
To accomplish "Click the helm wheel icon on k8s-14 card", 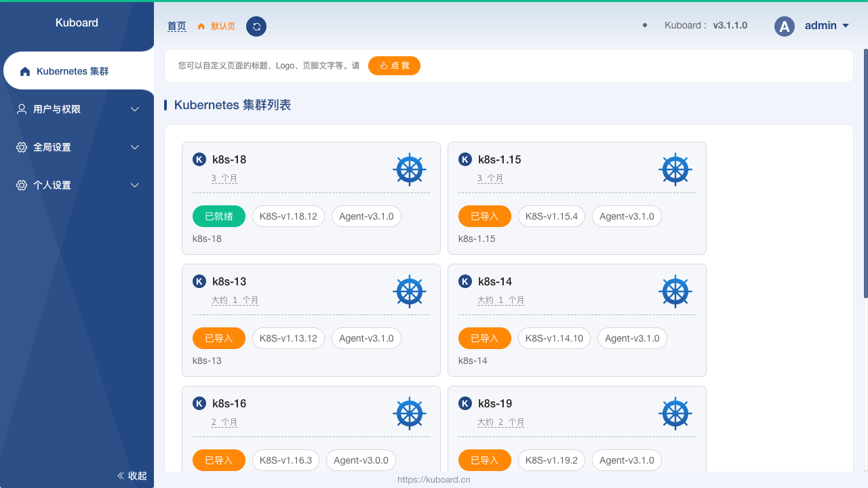I will point(675,291).
